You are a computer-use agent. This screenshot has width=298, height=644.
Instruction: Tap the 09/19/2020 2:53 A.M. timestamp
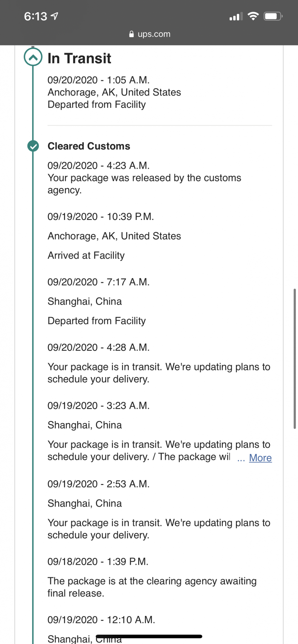[99, 484]
